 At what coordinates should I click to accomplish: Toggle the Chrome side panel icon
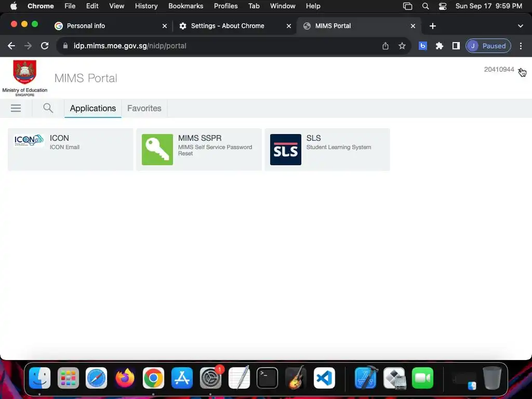click(x=456, y=46)
